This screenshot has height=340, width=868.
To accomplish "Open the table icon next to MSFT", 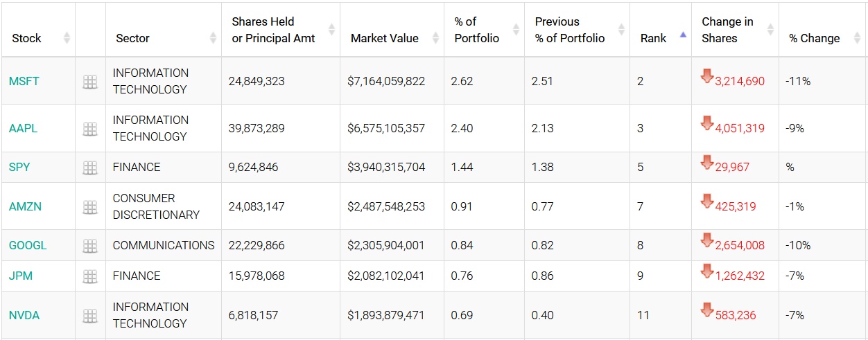I will point(90,82).
